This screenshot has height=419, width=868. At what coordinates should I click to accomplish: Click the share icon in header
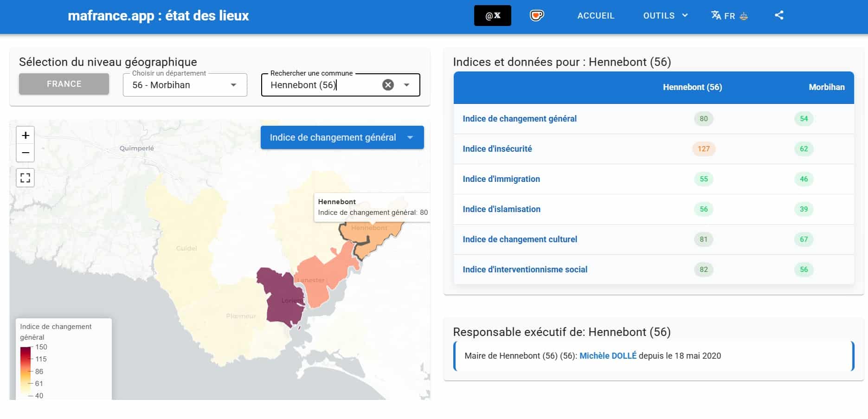[779, 15]
